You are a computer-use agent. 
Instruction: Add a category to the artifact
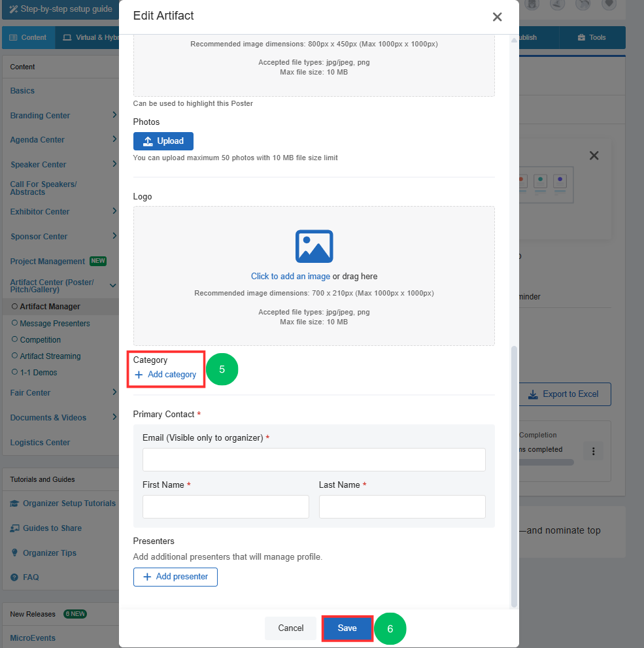coord(165,375)
